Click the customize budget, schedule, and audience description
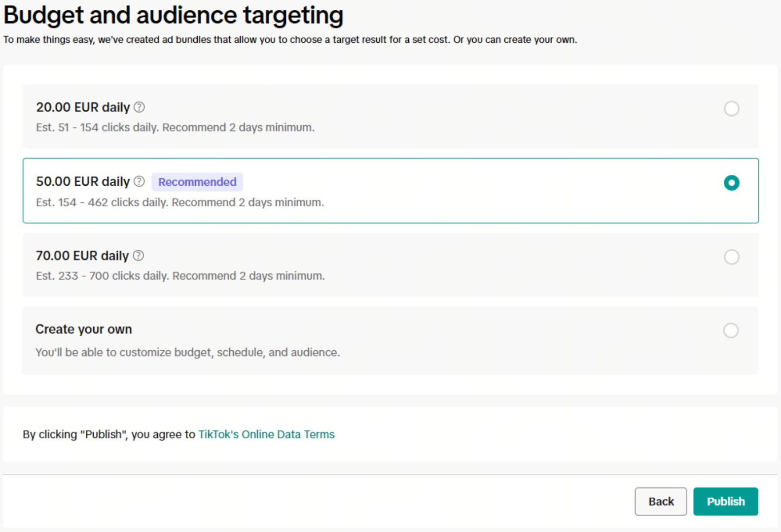The height and width of the screenshot is (532, 781). 188,352
